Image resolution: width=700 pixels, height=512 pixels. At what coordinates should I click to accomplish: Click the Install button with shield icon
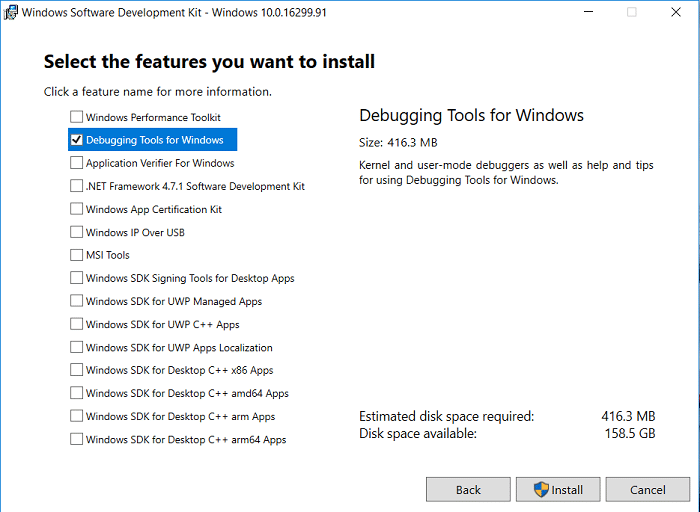click(x=558, y=489)
